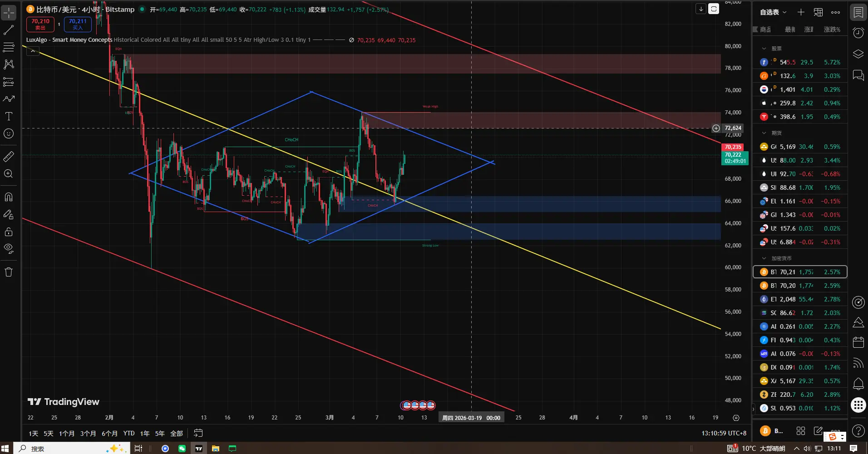The image size is (868, 454).
Task: Select the watchlist row priced 545.5
Action: [x=800, y=62]
